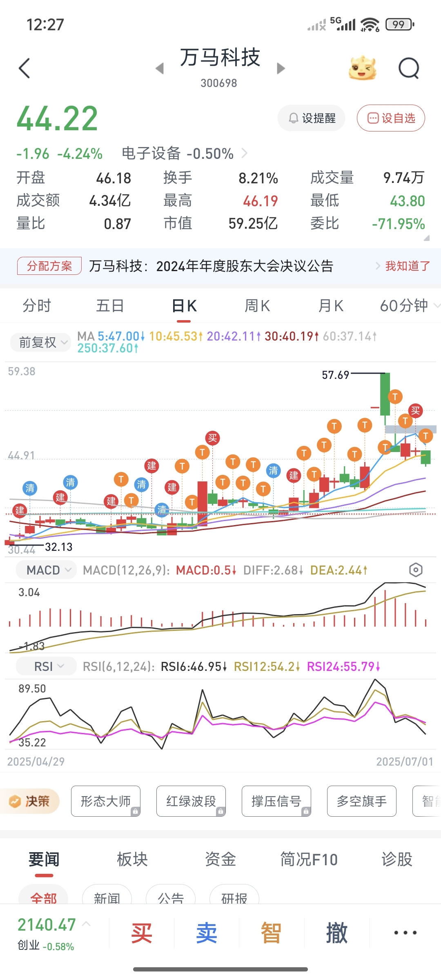Screen dimensions: 441x980
Task: Tap the 设提醒 bell reminder button
Action: tap(312, 118)
